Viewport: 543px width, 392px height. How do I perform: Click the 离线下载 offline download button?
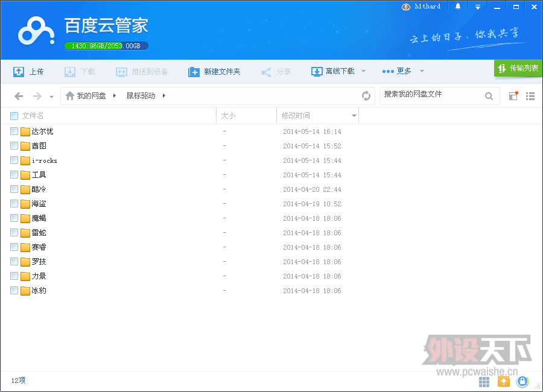click(x=333, y=71)
